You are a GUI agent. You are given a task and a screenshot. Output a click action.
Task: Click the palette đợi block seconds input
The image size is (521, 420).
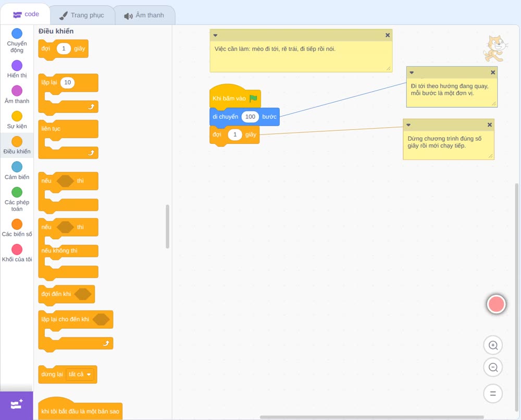click(x=64, y=48)
